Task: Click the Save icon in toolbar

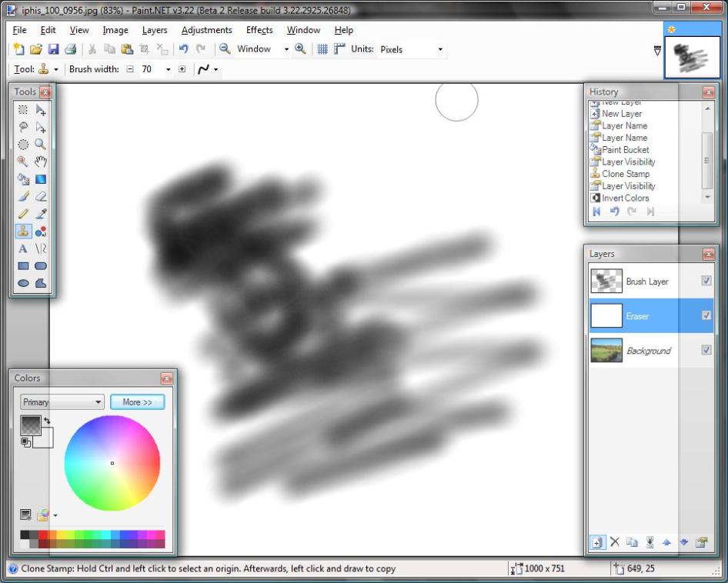Action: pos(53,49)
